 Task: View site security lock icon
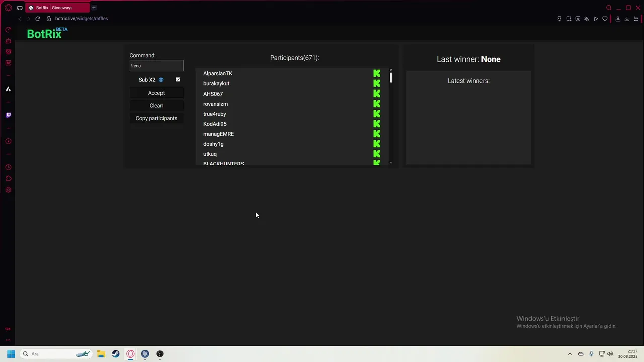point(49,19)
